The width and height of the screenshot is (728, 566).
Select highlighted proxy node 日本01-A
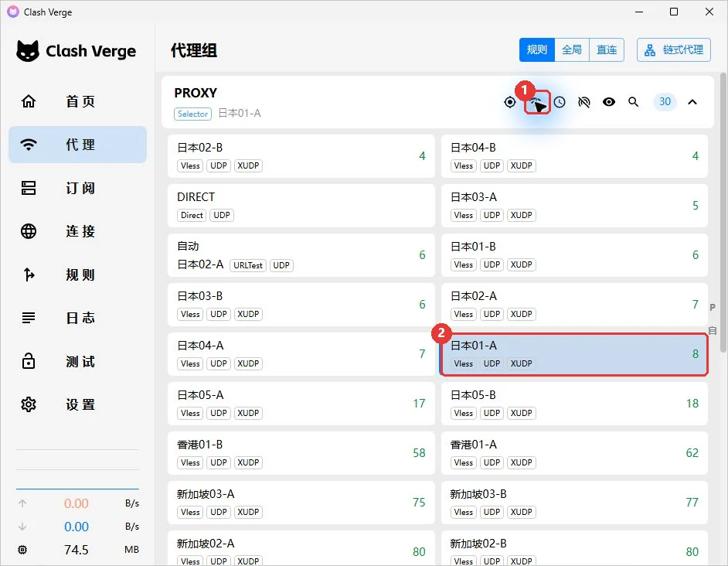tap(574, 354)
